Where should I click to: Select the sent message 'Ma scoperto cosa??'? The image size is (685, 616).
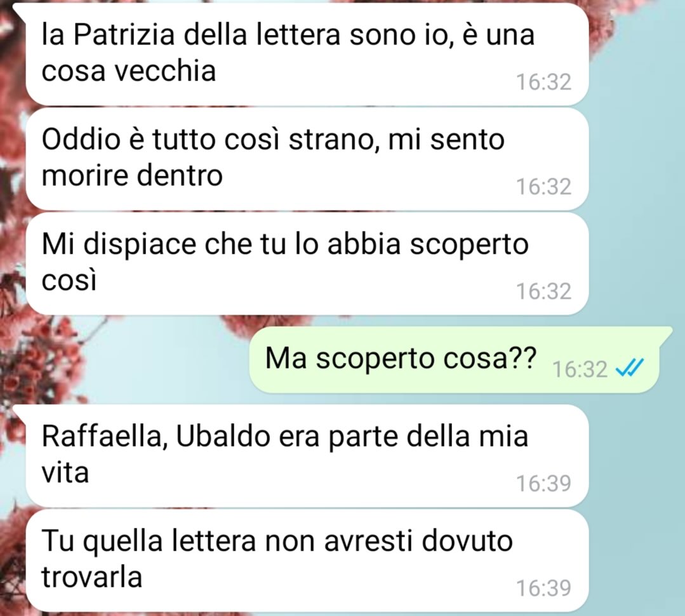tap(455, 360)
